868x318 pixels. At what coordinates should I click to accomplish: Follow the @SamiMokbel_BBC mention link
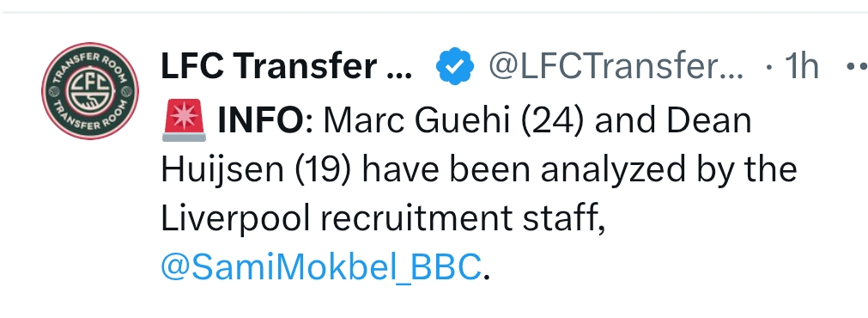320,266
